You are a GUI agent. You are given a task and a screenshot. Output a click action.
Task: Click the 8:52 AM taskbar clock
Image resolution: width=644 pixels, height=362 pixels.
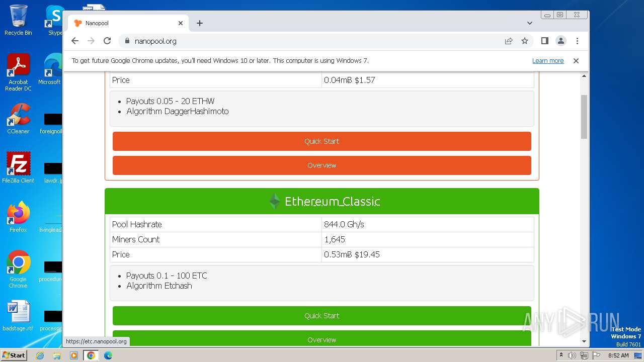click(x=618, y=355)
